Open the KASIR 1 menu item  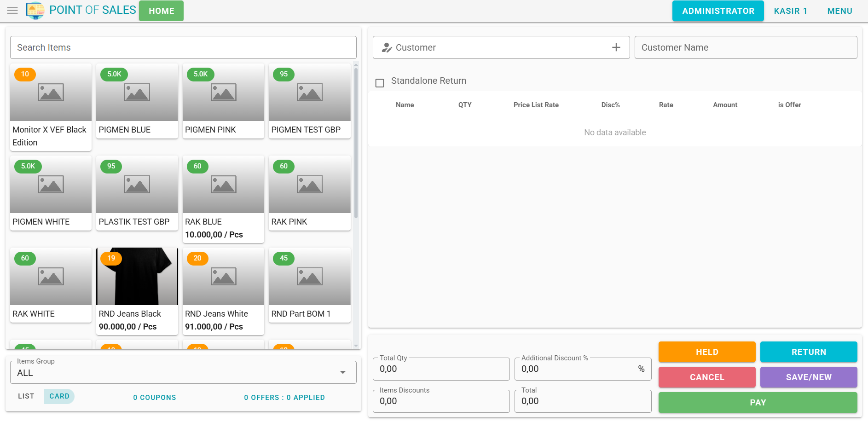tap(790, 11)
